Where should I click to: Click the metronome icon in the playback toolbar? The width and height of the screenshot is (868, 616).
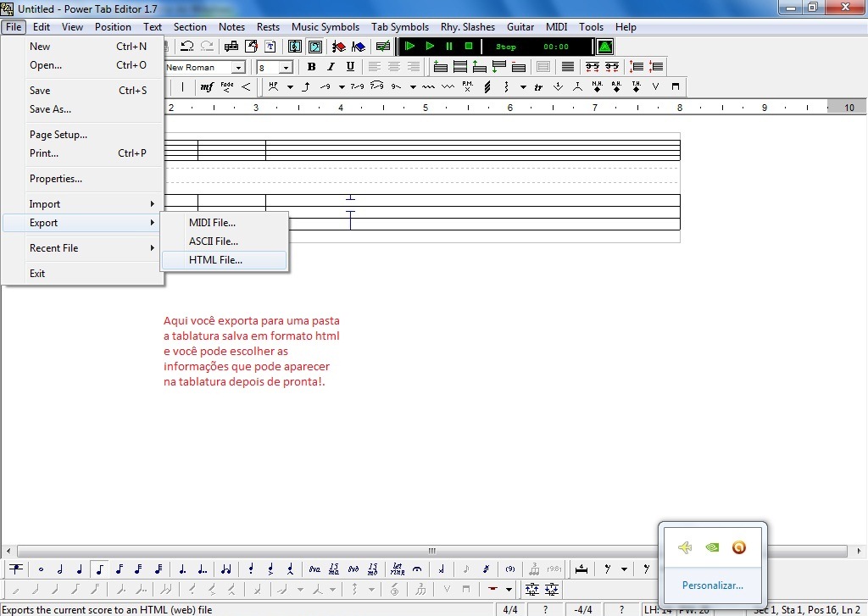[604, 47]
